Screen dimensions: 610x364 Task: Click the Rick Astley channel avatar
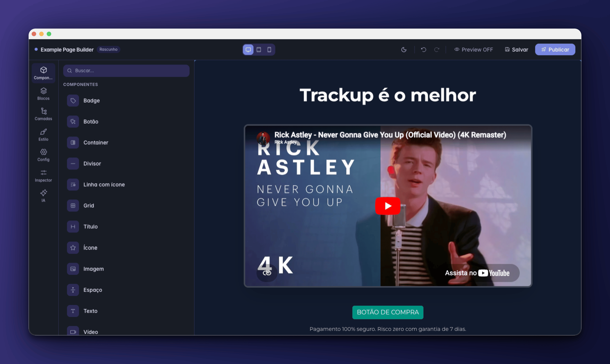(263, 138)
